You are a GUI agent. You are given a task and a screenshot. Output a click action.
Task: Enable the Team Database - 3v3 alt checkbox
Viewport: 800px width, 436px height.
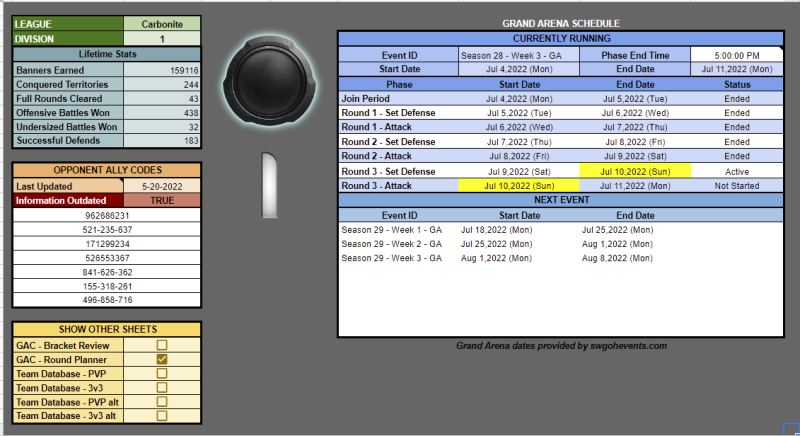coord(162,415)
